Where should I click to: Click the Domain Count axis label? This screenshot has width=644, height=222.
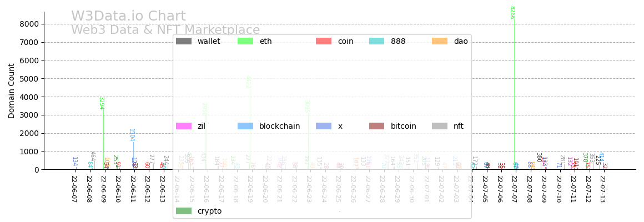pyautogui.click(x=12, y=90)
